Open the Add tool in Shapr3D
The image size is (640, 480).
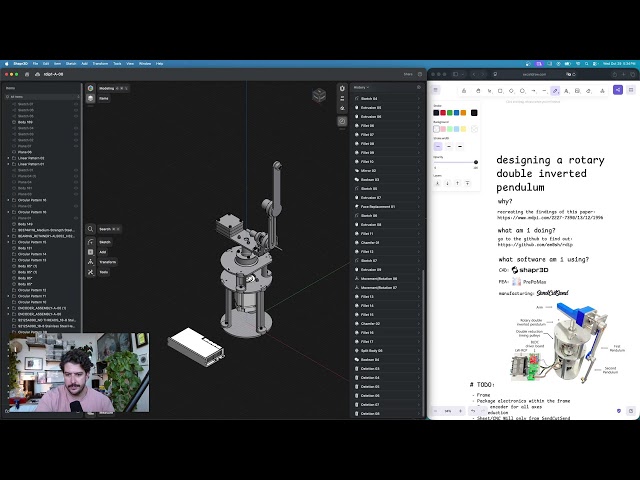click(91, 252)
